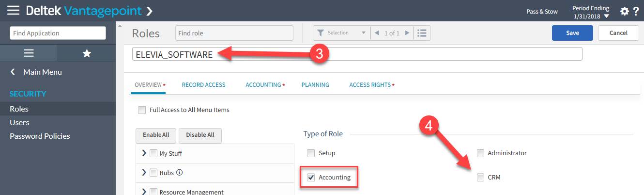Click Disable All button
Screen dimensions: 644x195
pos(200,135)
